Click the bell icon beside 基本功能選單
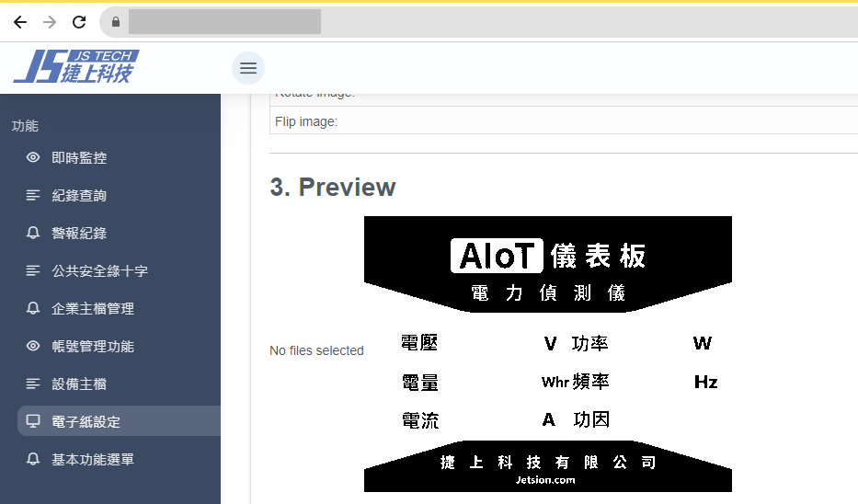Image resolution: width=858 pixels, height=504 pixels. (x=33, y=459)
